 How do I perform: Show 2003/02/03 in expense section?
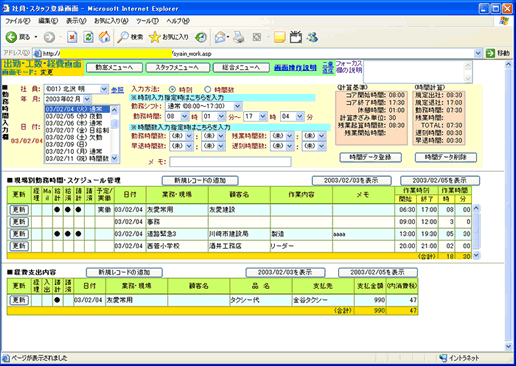(x=285, y=272)
